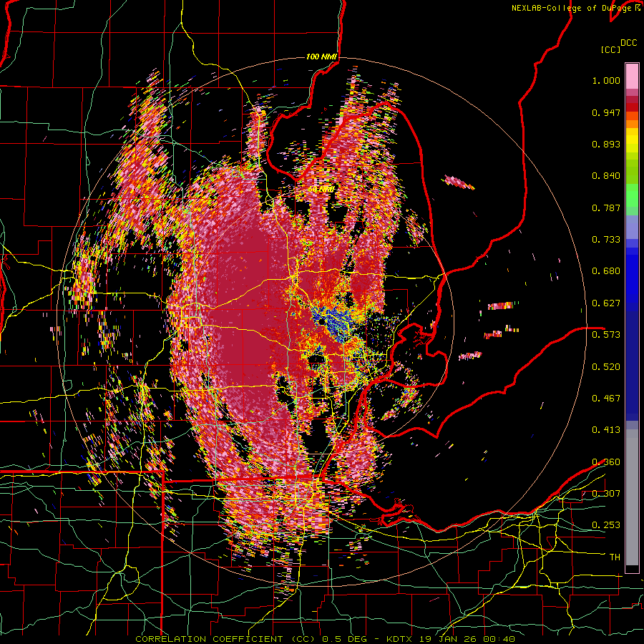
Task: Click the 0.733 color scale value
Action: [x=606, y=240]
